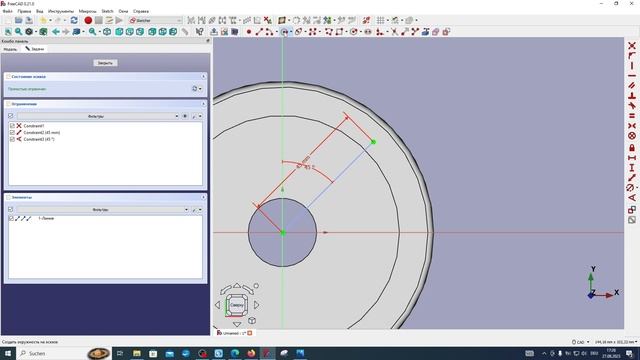Open File Explorer from the taskbar

tap(137, 353)
